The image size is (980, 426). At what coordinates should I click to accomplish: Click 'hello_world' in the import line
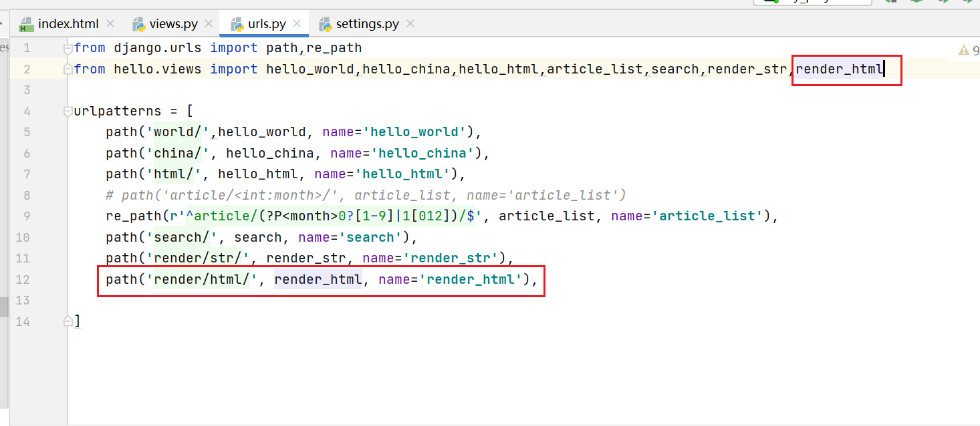pyautogui.click(x=310, y=69)
